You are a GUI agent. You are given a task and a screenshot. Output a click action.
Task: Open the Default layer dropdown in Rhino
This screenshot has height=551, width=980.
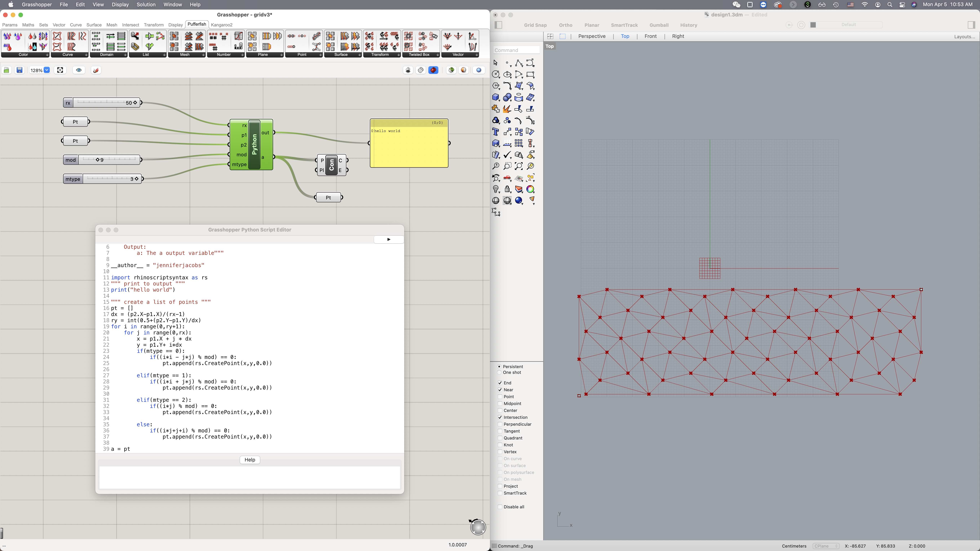point(849,25)
